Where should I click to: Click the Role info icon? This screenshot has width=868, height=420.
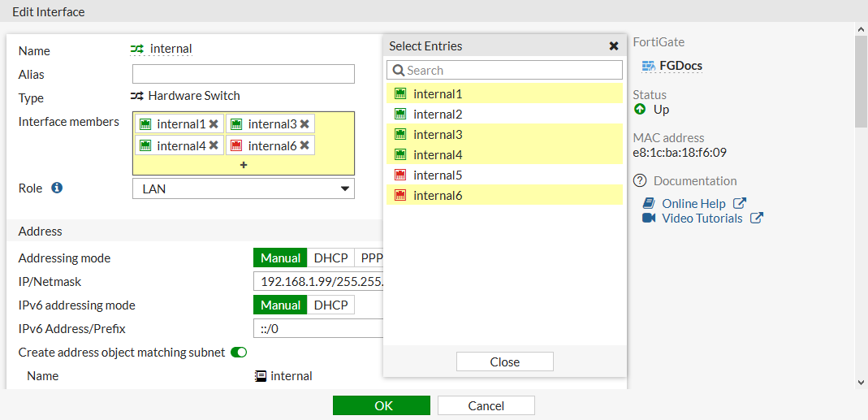pos(57,188)
